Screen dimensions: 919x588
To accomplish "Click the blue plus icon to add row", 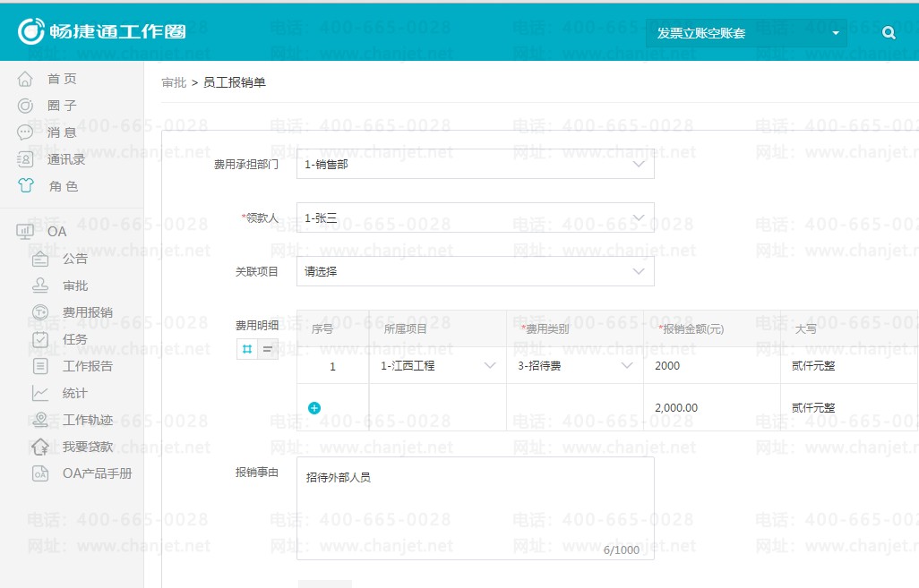I will (x=314, y=408).
